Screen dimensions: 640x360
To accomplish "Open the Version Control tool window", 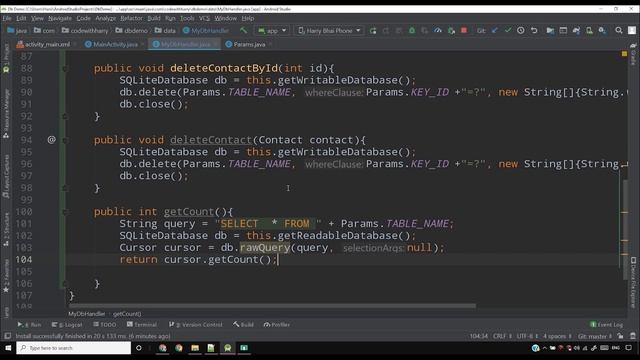I will (x=196, y=324).
